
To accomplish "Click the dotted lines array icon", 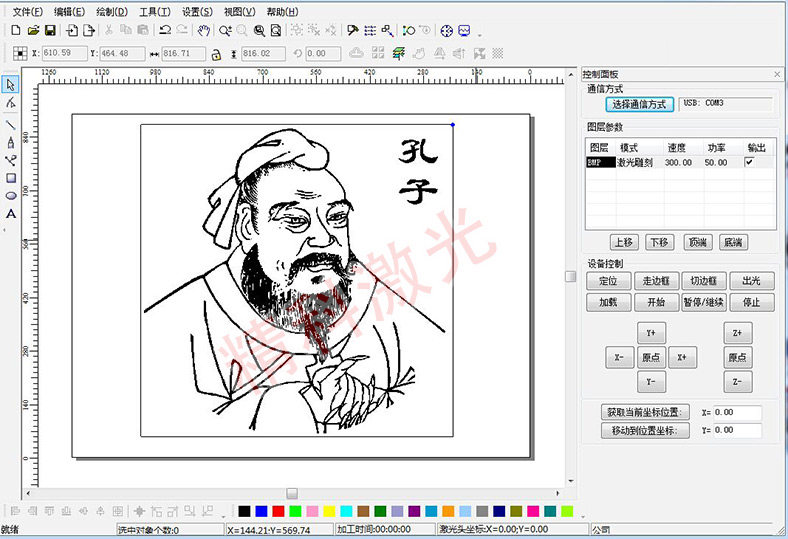I will tap(370, 31).
